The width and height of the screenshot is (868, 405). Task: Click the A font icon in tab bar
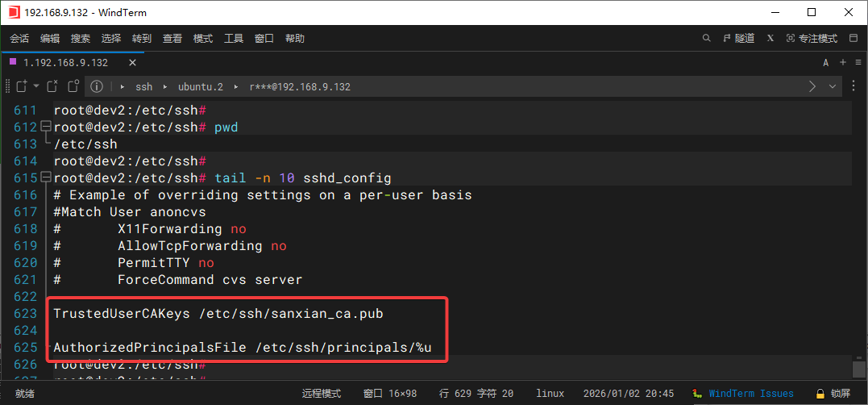click(826, 62)
